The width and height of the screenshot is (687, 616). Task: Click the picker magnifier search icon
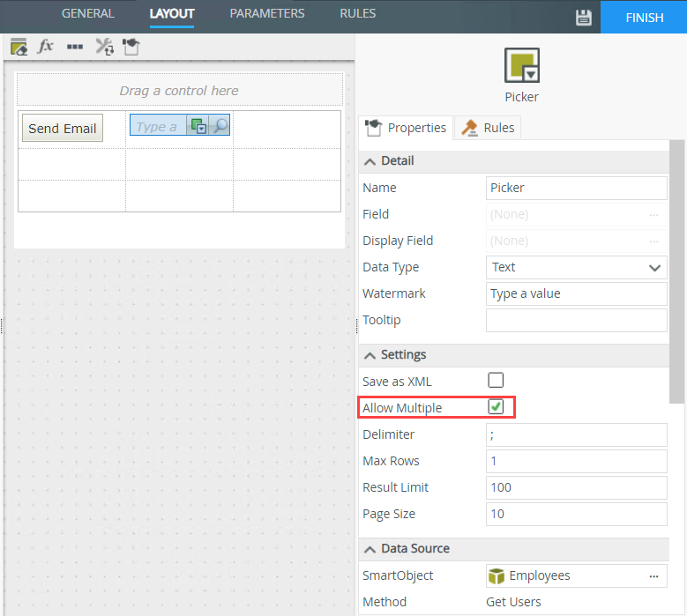click(x=220, y=126)
